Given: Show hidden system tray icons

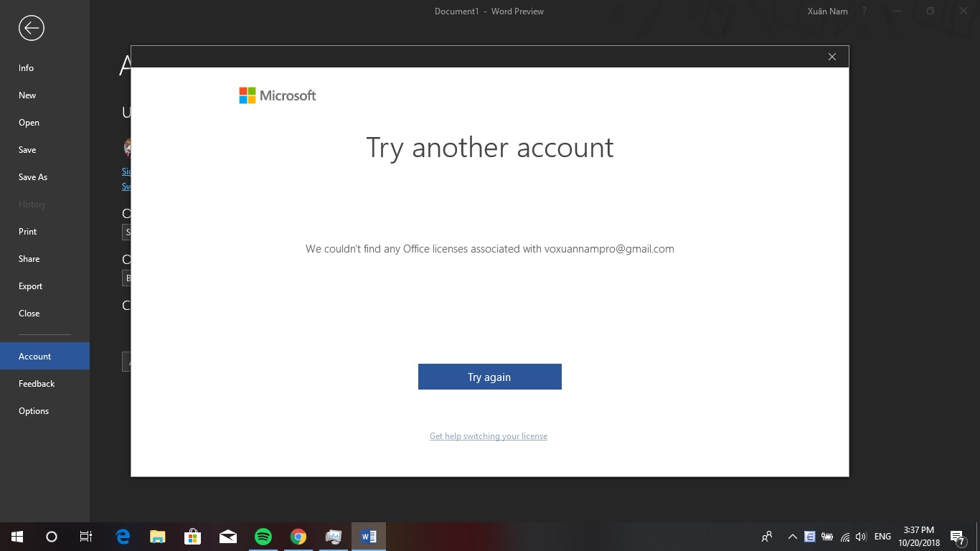Looking at the screenshot, I should click(x=793, y=537).
